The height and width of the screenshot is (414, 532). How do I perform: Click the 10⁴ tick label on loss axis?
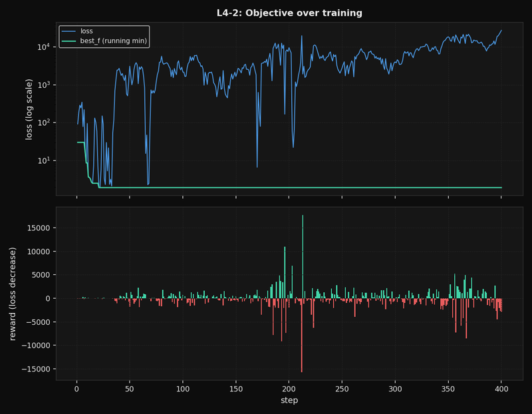pos(44,47)
